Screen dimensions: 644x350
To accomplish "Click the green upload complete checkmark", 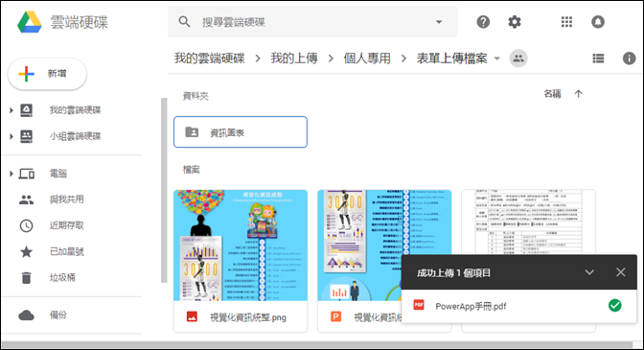I will coord(615,305).
